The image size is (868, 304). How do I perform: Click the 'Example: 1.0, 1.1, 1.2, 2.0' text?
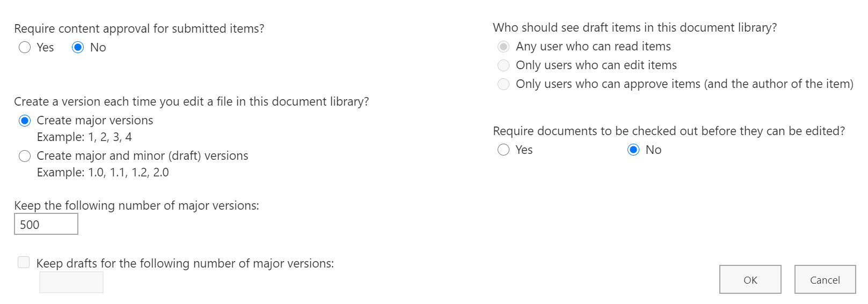pyautogui.click(x=103, y=173)
